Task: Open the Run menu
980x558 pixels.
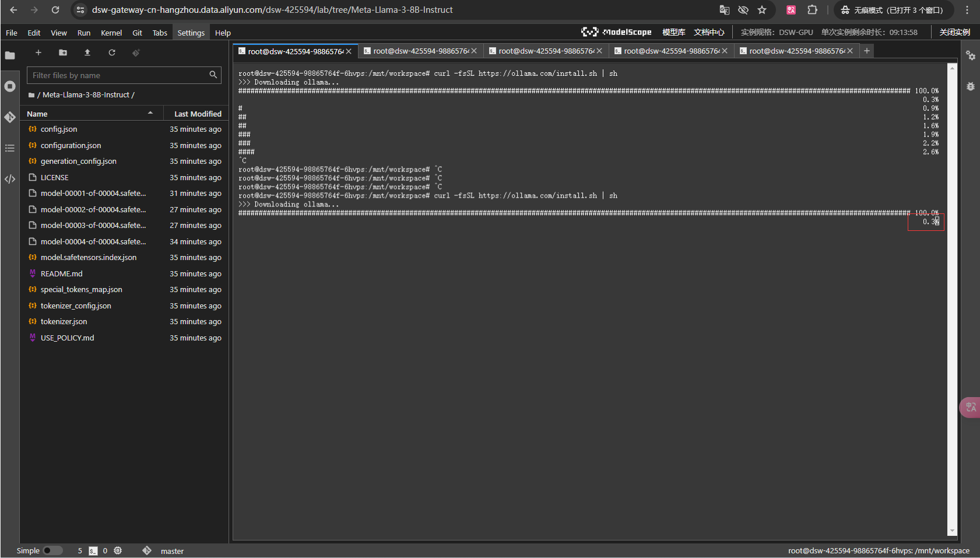Action: tap(84, 33)
